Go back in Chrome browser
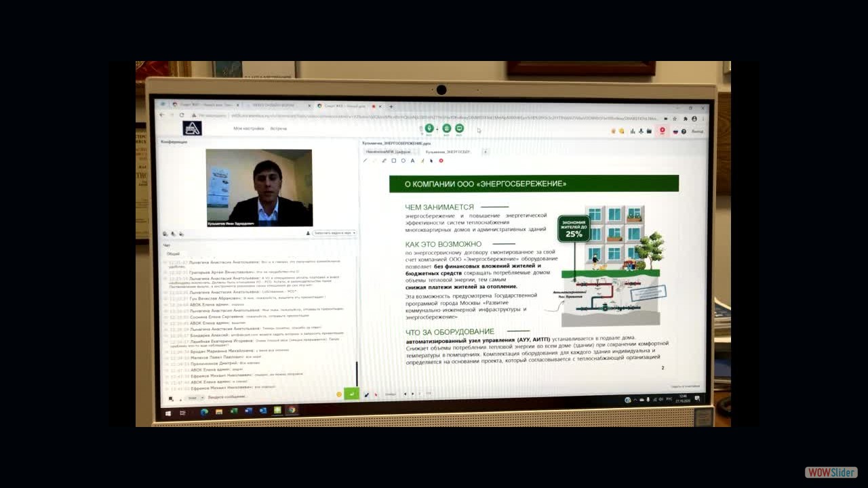This screenshot has height=488, width=868. [x=161, y=115]
